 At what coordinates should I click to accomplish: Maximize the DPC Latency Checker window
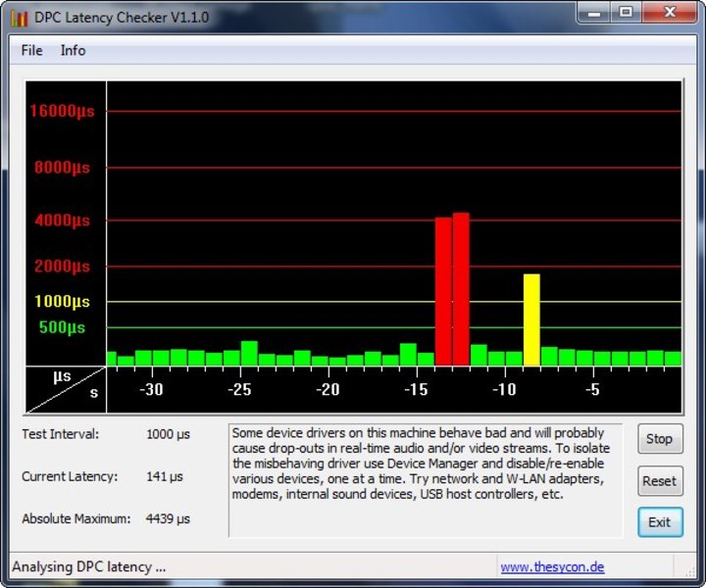(627, 13)
